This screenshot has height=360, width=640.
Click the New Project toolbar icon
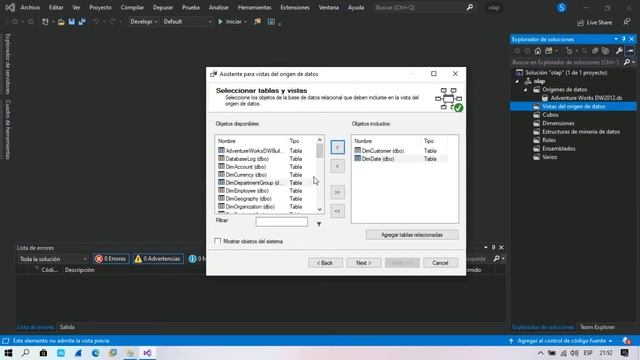pyautogui.click(x=45, y=22)
